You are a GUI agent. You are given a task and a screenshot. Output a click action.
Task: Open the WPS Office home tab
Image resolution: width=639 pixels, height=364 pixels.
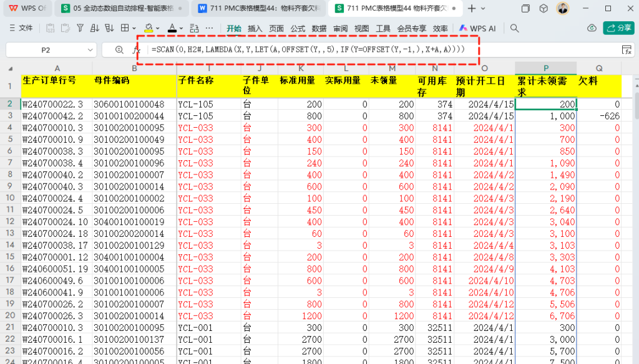(27, 8)
